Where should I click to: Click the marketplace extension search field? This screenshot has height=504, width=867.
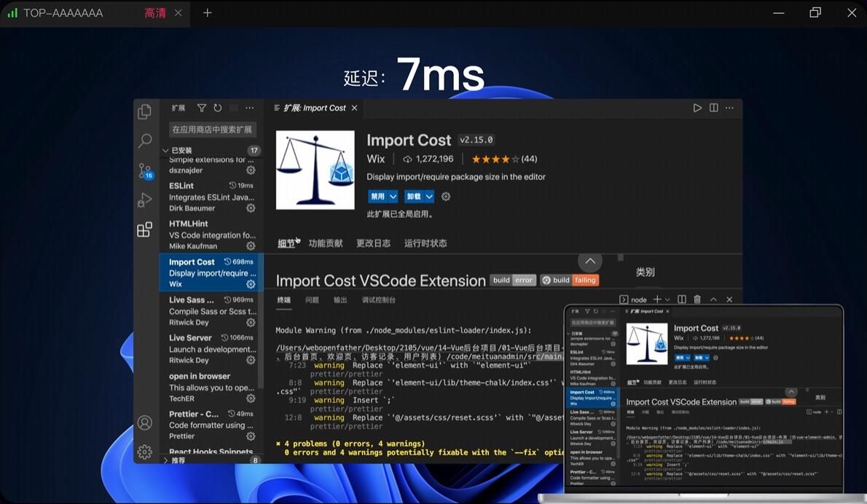pos(212,130)
